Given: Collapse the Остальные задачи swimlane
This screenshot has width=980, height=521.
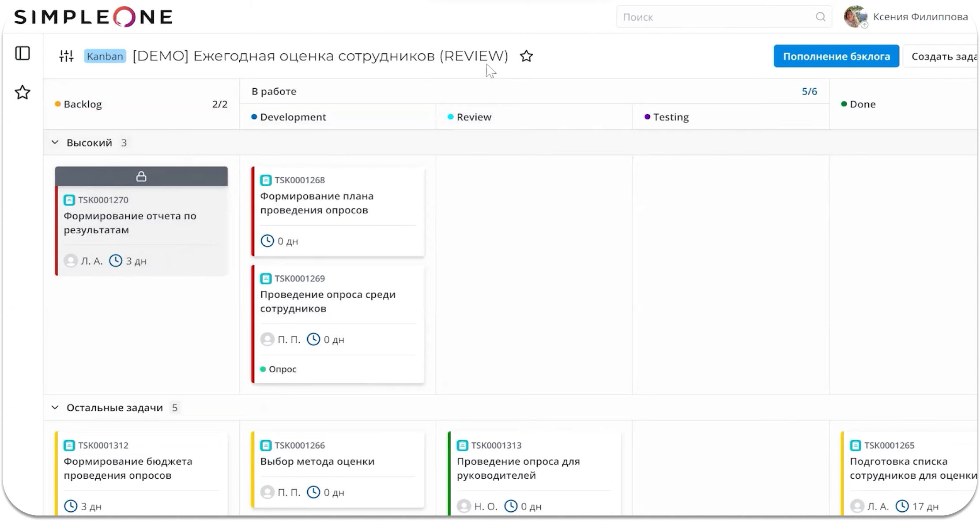Looking at the screenshot, I should tap(55, 408).
